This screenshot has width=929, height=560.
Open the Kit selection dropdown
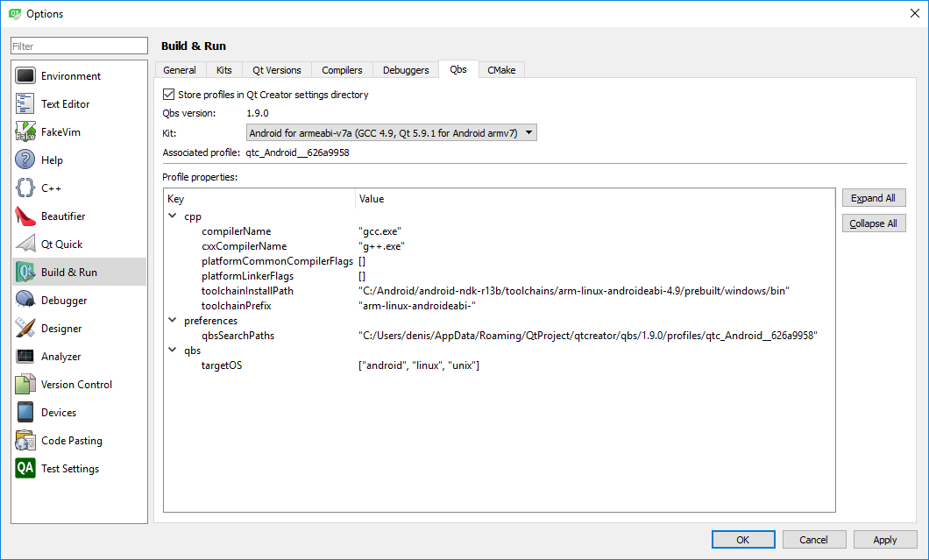click(x=391, y=133)
